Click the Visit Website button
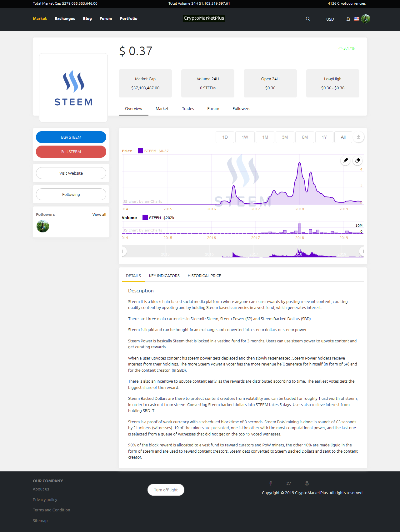 click(x=71, y=173)
